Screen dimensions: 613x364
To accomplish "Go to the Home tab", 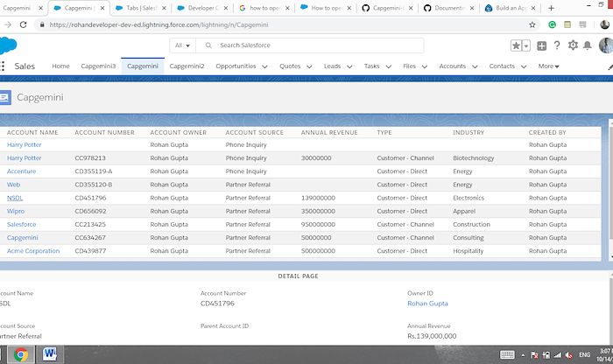I will click(60, 66).
